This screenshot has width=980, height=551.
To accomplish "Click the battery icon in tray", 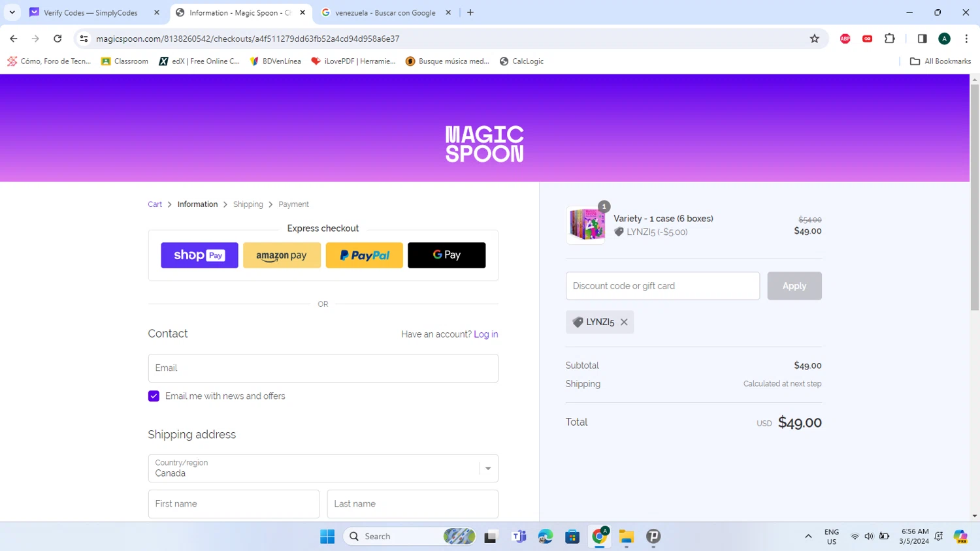I will pos(884,536).
